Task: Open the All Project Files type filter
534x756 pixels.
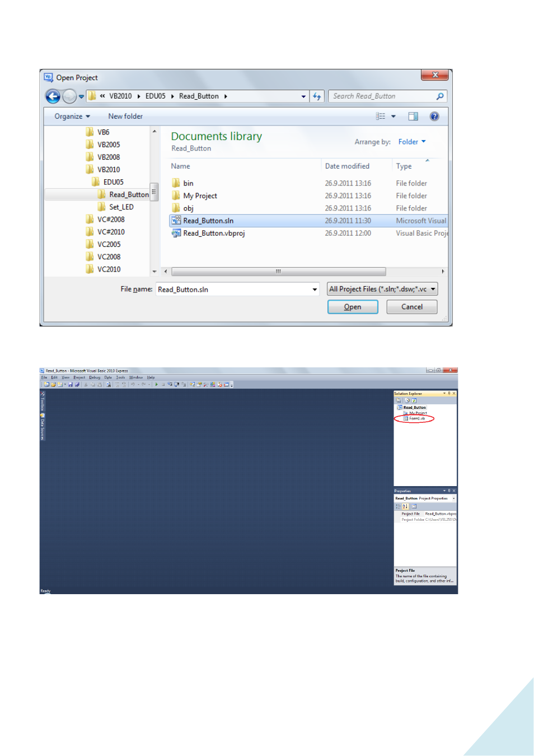Action: click(382, 289)
